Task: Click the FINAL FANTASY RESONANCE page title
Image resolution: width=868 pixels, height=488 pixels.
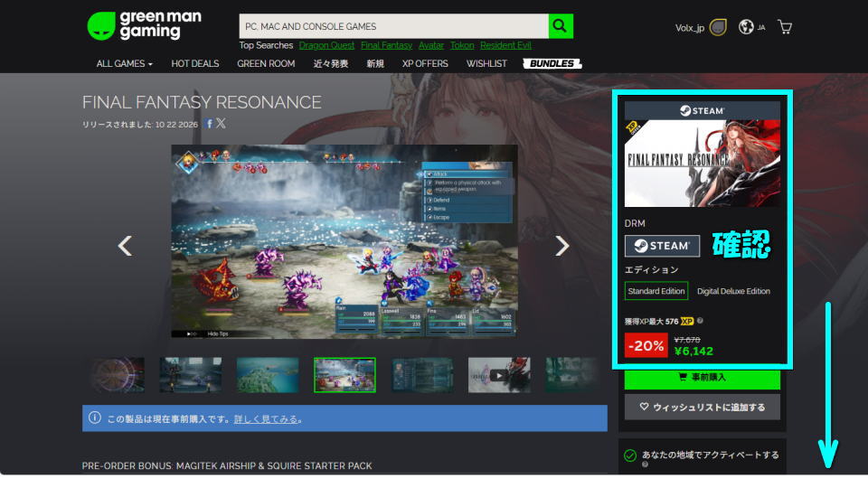Action: pyautogui.click(x=202, y=102)
